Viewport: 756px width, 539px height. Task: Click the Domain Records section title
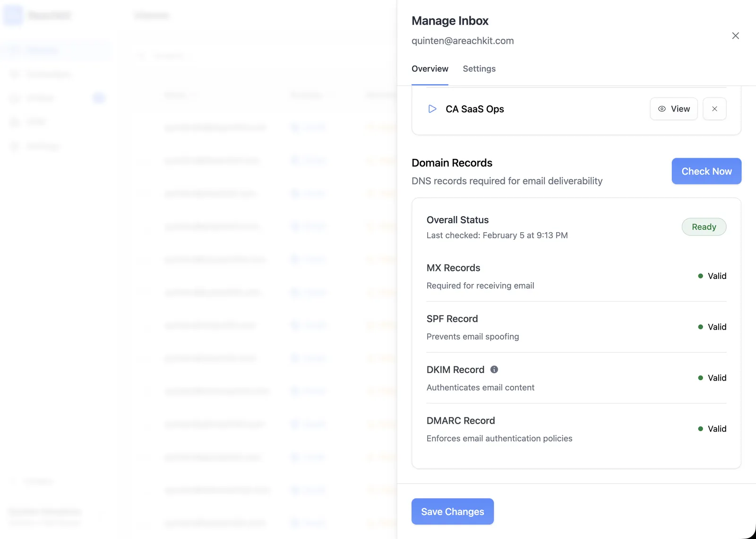pyautogui.click(x=452, y=163)
